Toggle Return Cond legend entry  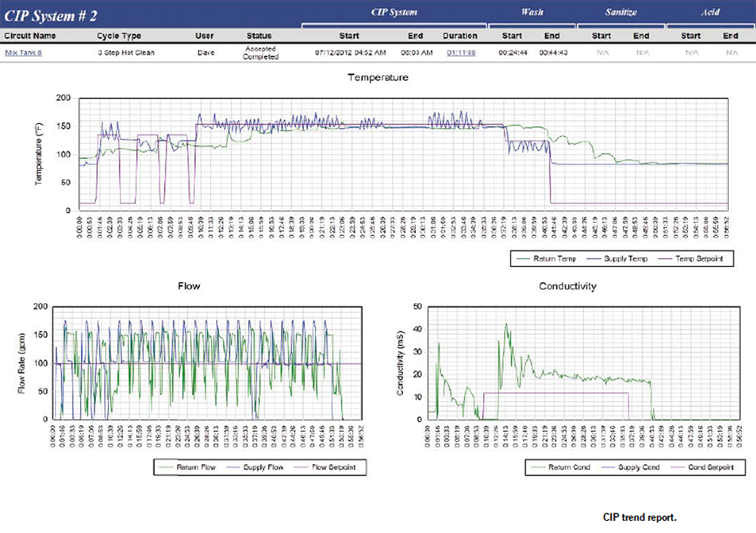(560, 467)
